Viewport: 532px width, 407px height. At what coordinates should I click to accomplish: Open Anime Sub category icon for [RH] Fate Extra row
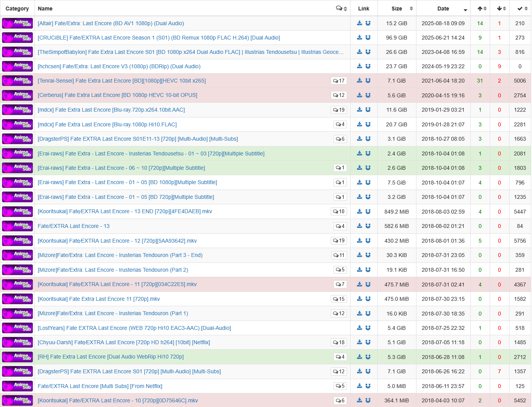(x=17, y=357)
